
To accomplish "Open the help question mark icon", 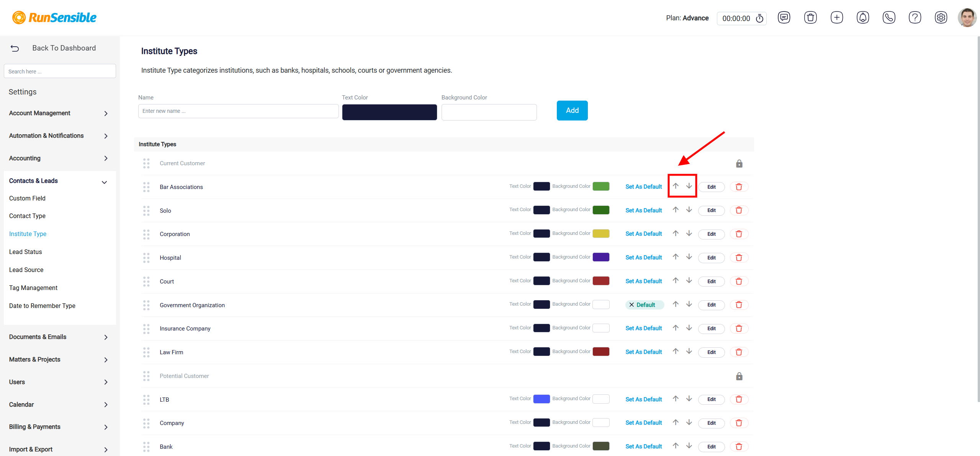I will pyautogui.click(x=915, y=18).
